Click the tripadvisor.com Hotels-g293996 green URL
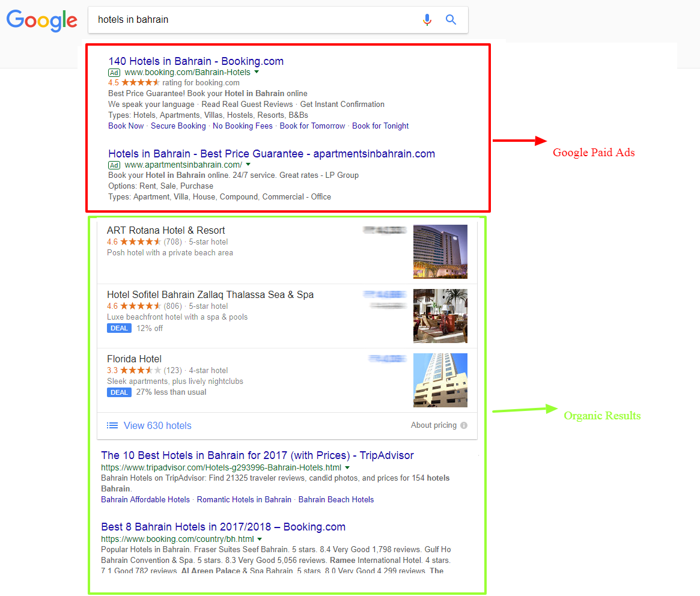 [221, 467]
